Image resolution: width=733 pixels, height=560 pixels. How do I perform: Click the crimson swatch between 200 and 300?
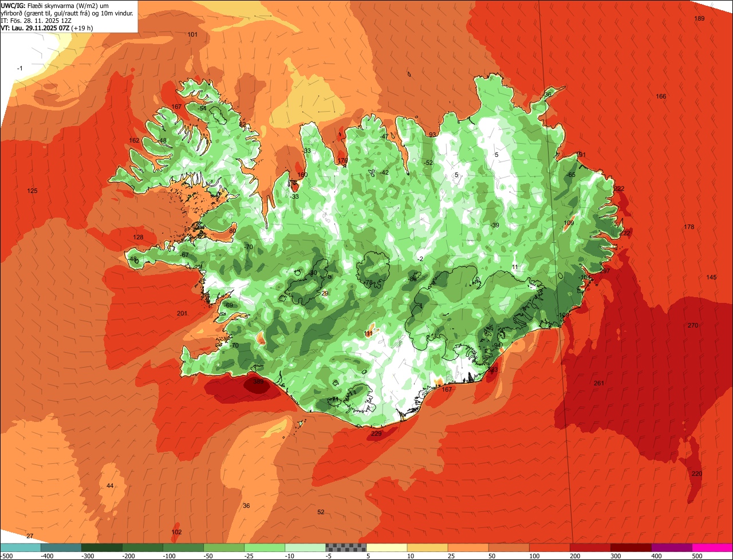590,547
